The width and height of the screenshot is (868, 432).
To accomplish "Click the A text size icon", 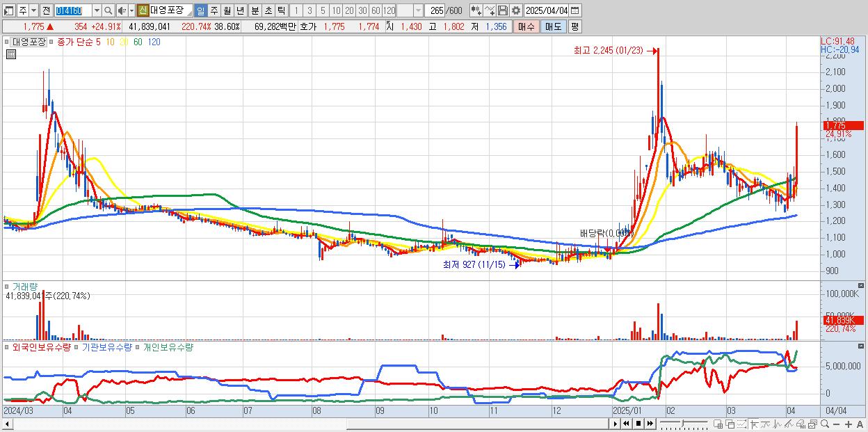I will coord(860,424).
